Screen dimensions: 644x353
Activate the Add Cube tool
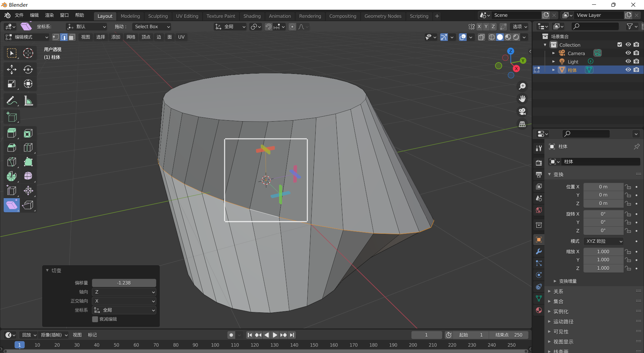tap(12, 117)
